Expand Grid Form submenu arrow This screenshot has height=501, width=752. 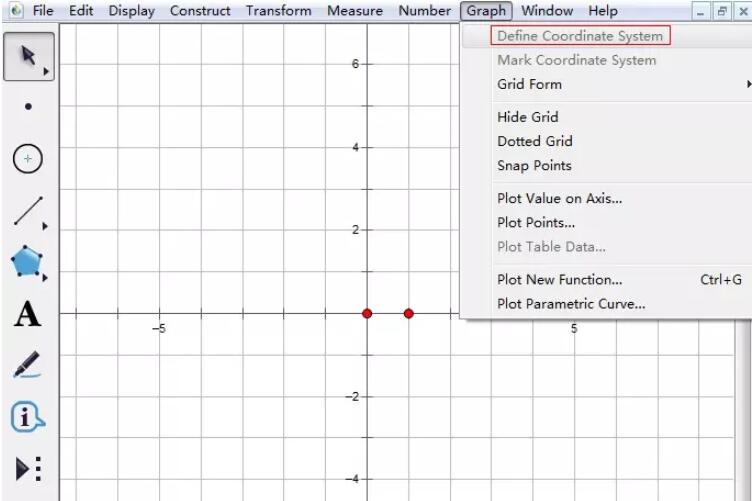coord(749,84)
